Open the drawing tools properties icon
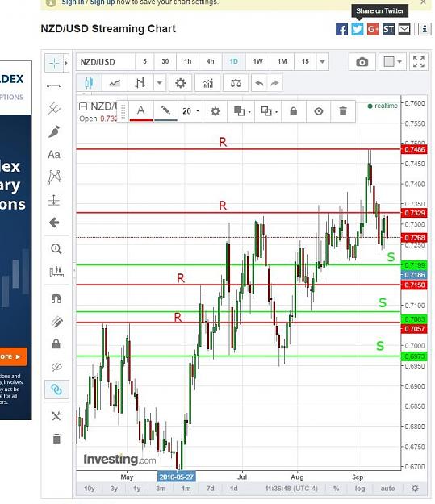435x504 pixels. pos(56,416)
